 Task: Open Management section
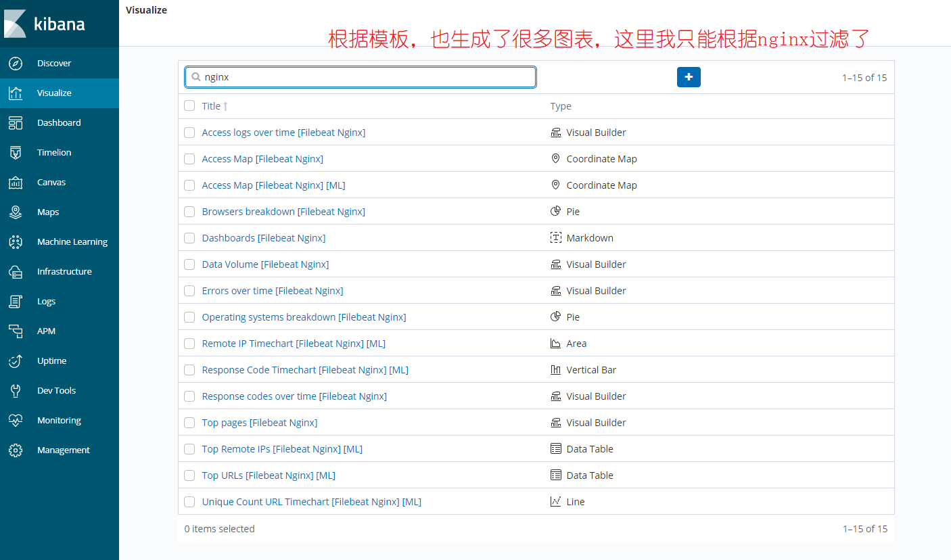tap(64, 450)
